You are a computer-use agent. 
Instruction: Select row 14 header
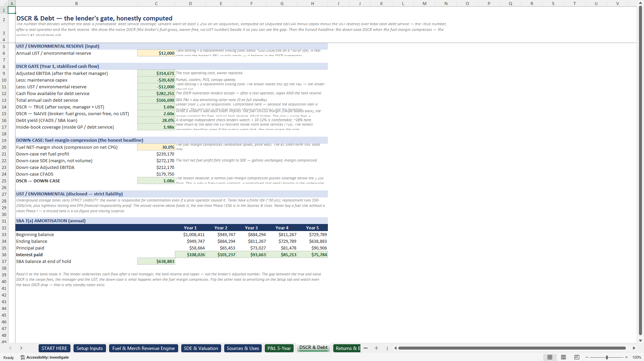point(4,107)
